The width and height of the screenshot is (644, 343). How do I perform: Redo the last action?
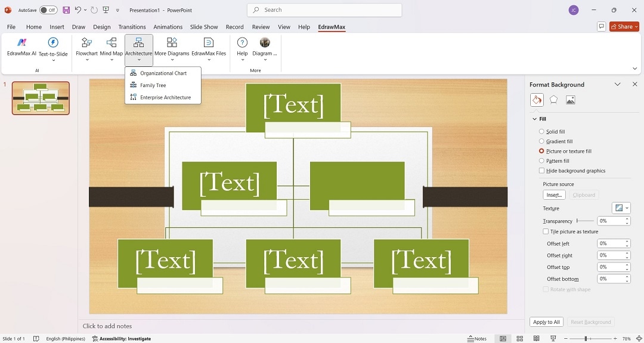tap(94, 10)
